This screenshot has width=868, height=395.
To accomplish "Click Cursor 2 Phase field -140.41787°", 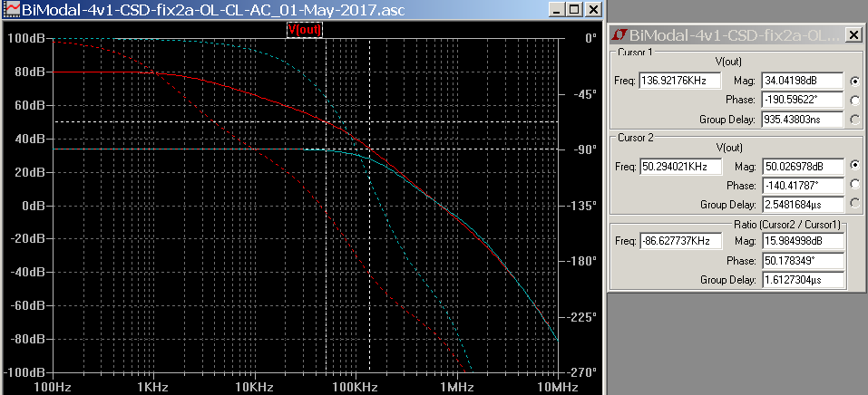I will [803, 186].
